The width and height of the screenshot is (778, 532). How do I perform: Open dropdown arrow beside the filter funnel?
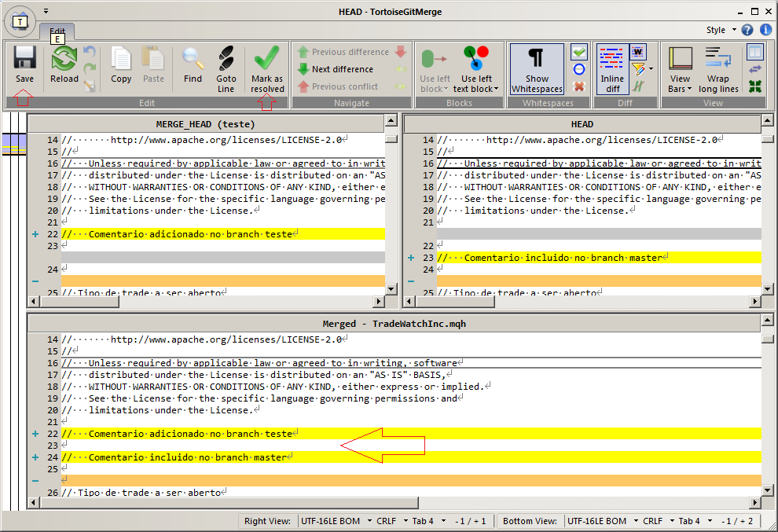pos(651,69)
